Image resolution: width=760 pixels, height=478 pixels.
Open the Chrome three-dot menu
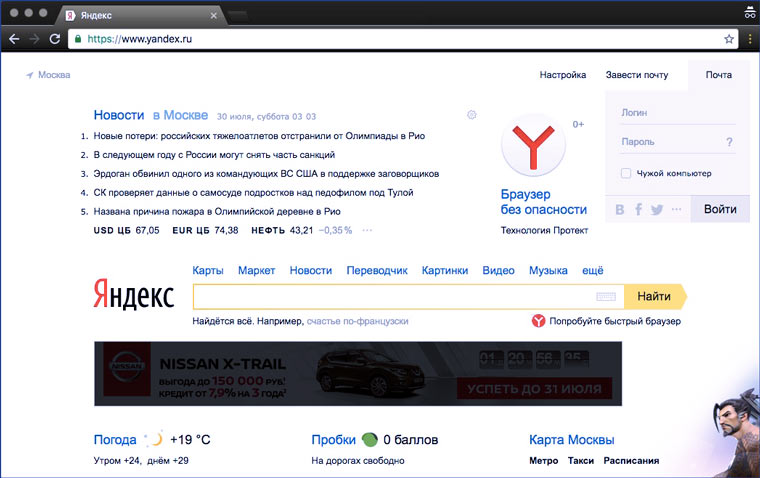click(x=750, y=39)
